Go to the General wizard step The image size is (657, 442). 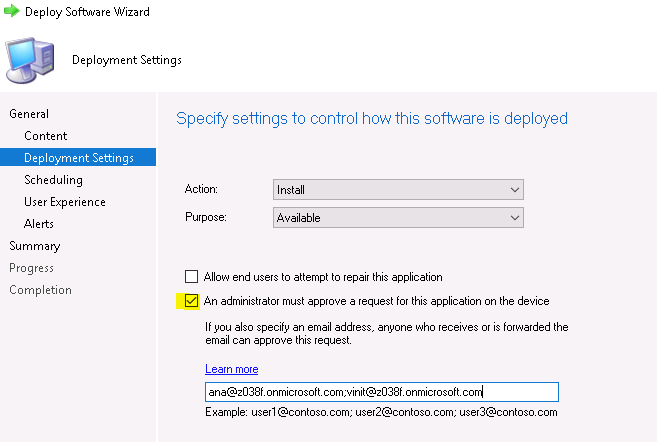tap(29, 114)
